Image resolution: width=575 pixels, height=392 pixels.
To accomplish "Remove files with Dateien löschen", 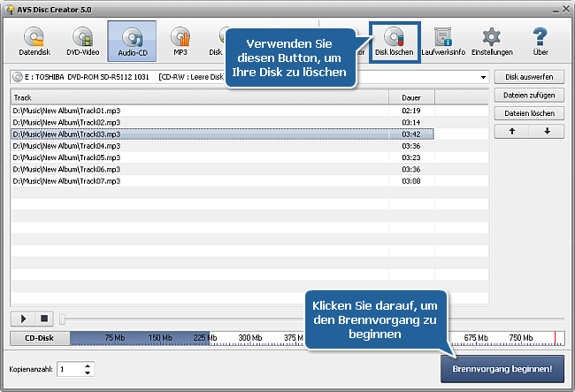I will coord(529,113).
